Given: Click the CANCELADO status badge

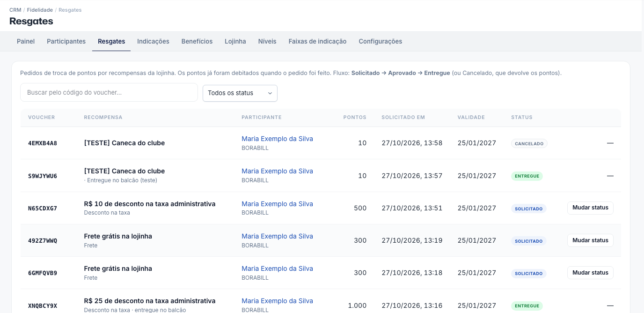Looking at the screenshot, I should click(529, 144).
